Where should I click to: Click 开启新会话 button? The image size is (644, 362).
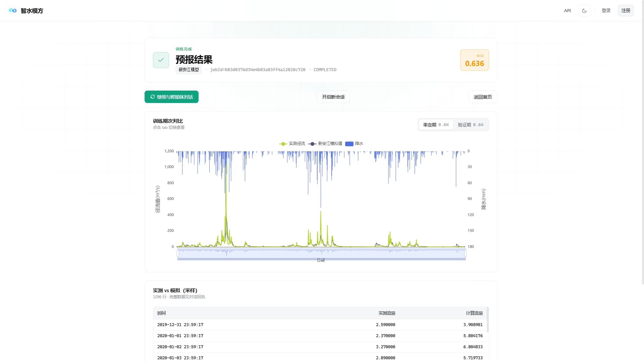click(333, 97)
